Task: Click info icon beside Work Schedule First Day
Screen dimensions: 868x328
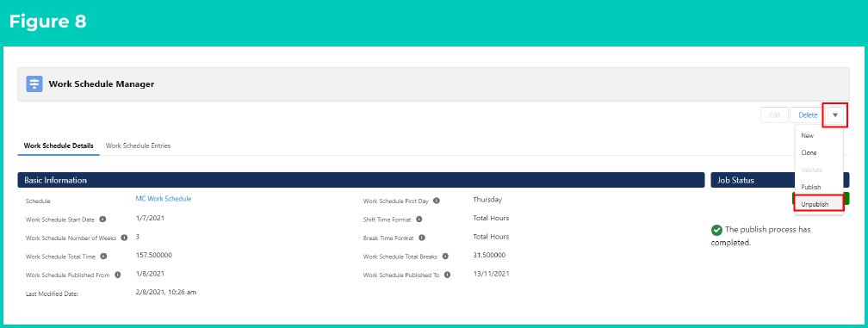Action: [437, 201]
